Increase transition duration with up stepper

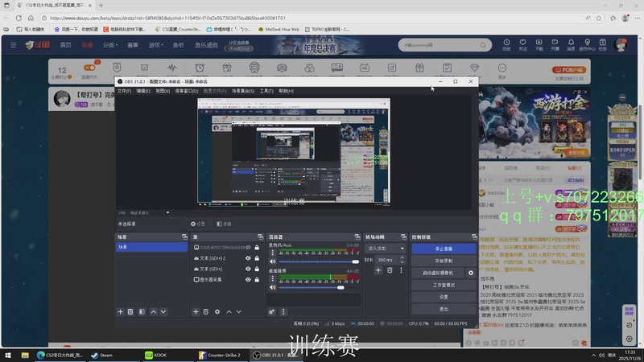pos(402,257)
